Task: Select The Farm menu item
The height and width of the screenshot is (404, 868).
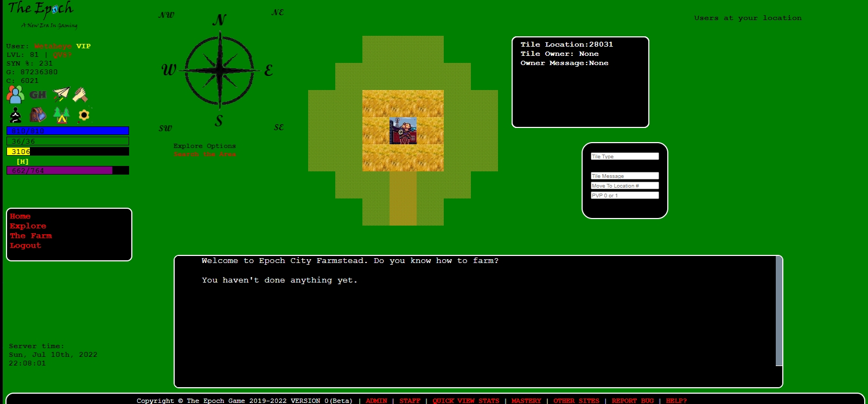Action: (x=31, y=236)
